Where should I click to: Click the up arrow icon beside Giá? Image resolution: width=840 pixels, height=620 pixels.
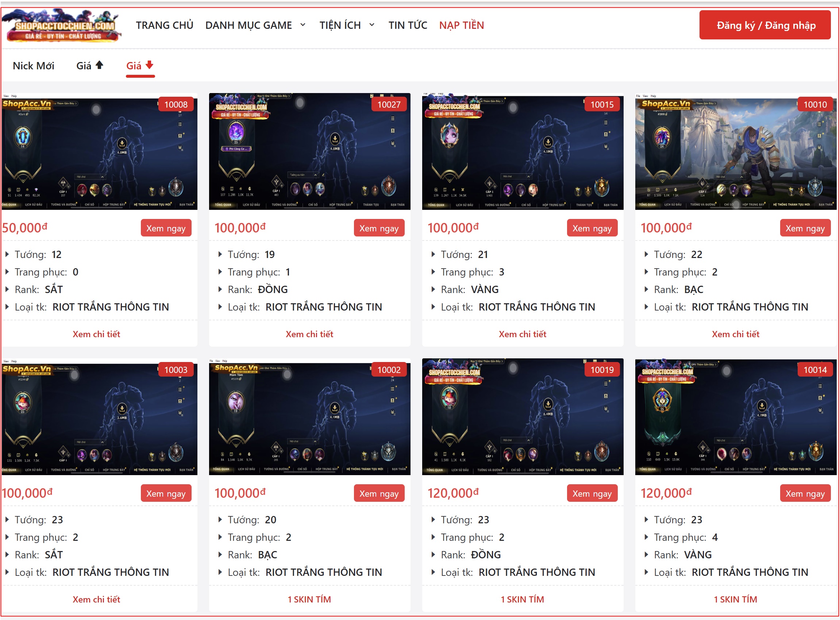coord(100,65)
